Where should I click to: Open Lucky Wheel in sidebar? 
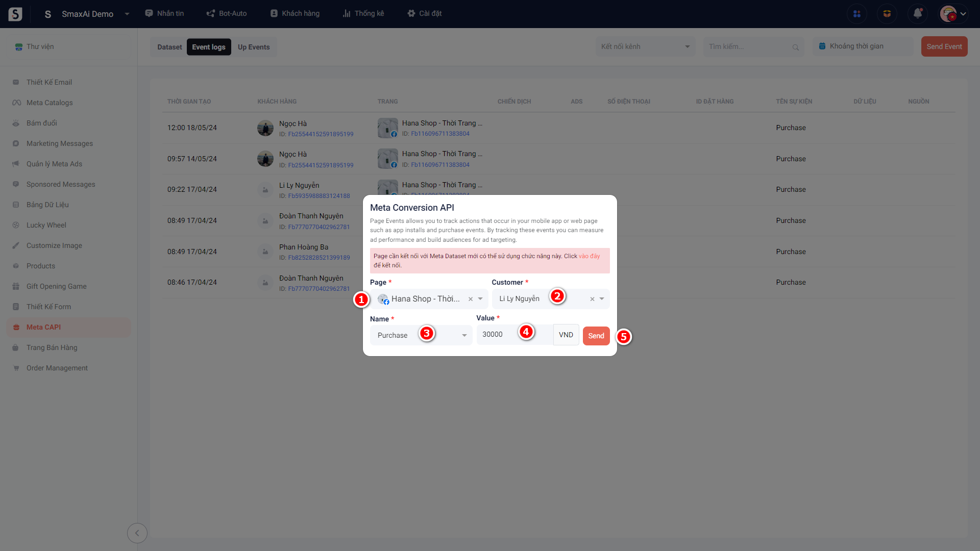tap(46, 225)
